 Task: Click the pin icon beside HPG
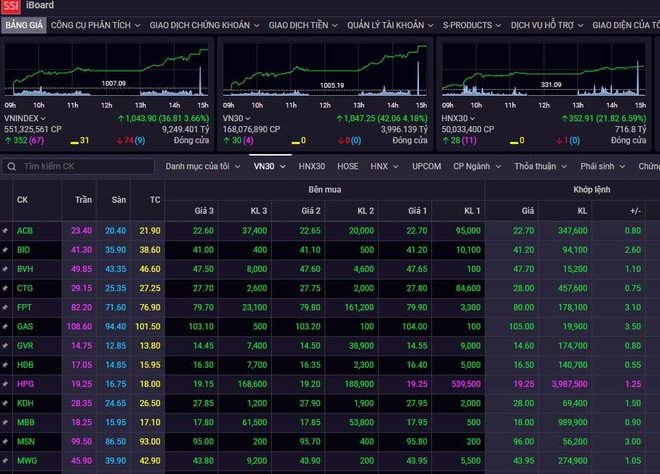(6, 382)
